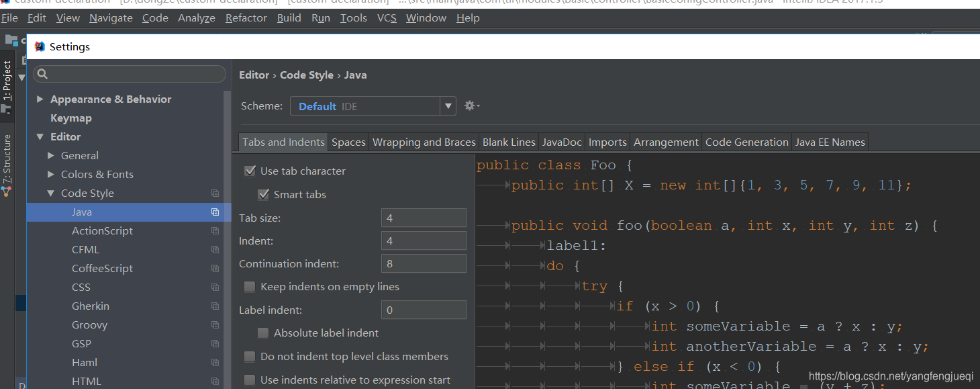Image resolution: width=980 pixels, height=389 pixels.
Task: Click the search magnifier icon in Settings
Action: 42,74
